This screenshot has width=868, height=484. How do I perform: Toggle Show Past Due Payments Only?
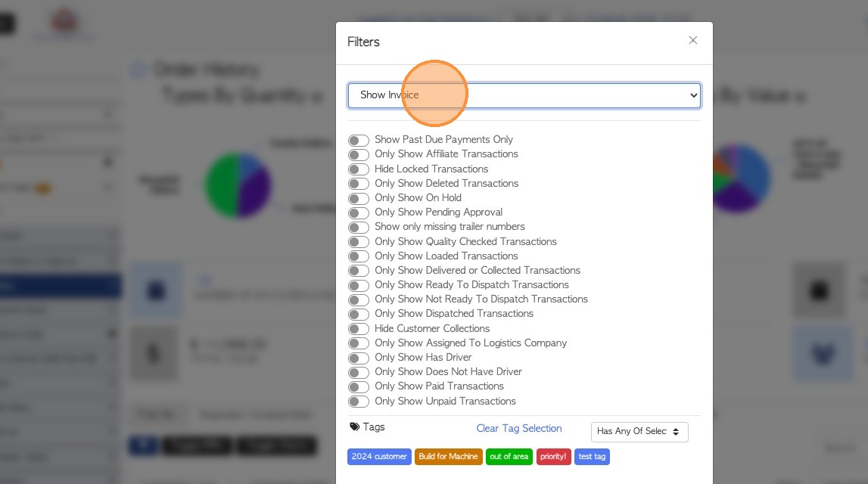pos(359,140)
